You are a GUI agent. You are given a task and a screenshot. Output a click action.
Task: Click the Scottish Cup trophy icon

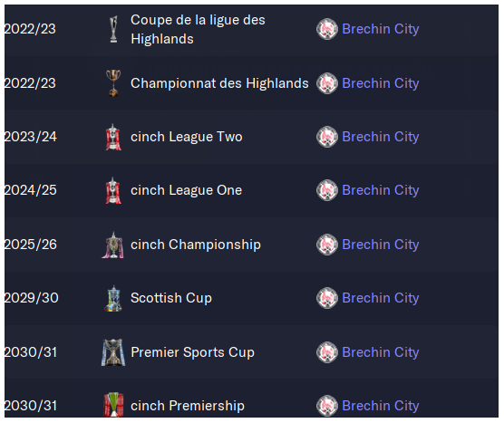click(x=113, y=298)
